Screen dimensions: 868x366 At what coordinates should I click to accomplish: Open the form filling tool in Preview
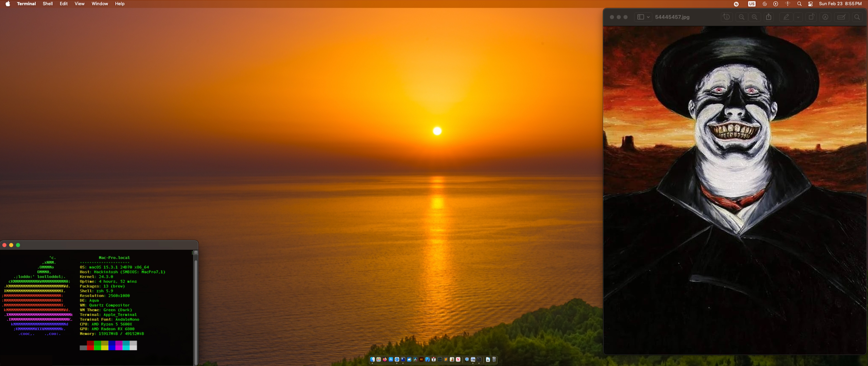point(841,17)
